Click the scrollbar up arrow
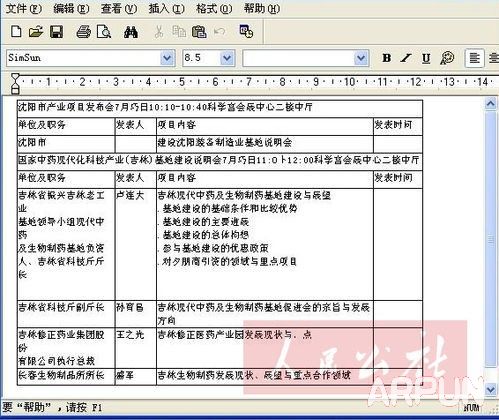499x420 pixels. [x=490, y=104]
